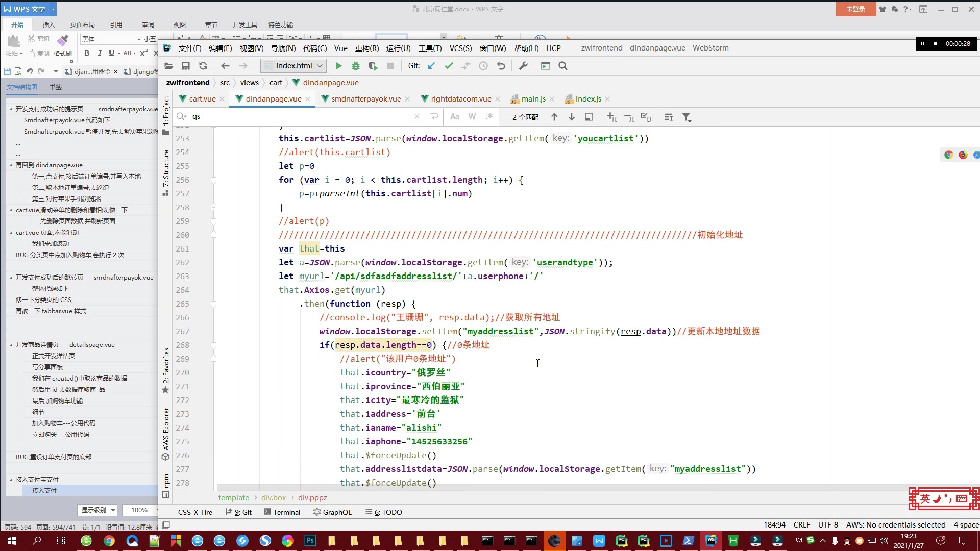Viewport: 980px width, 551px height.
Task: Click the Search Everywhere magnifier icon
Action: [x=563, y=66]
